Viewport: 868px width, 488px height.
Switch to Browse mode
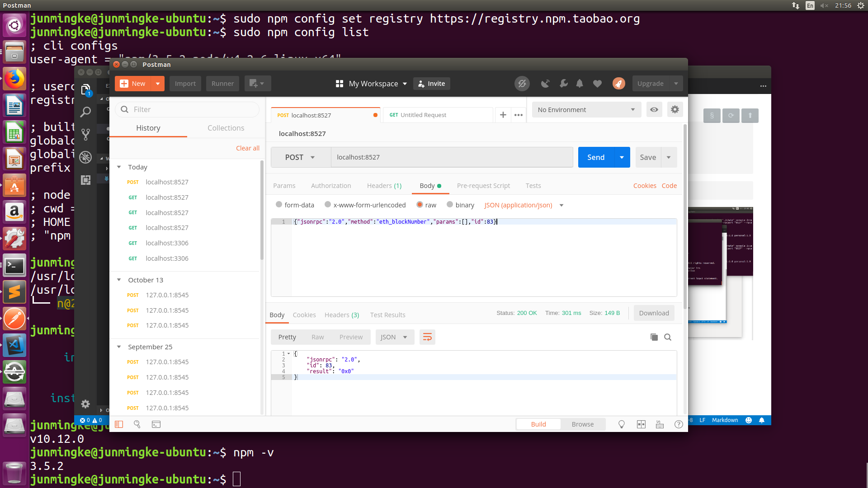tap(583, 424)
